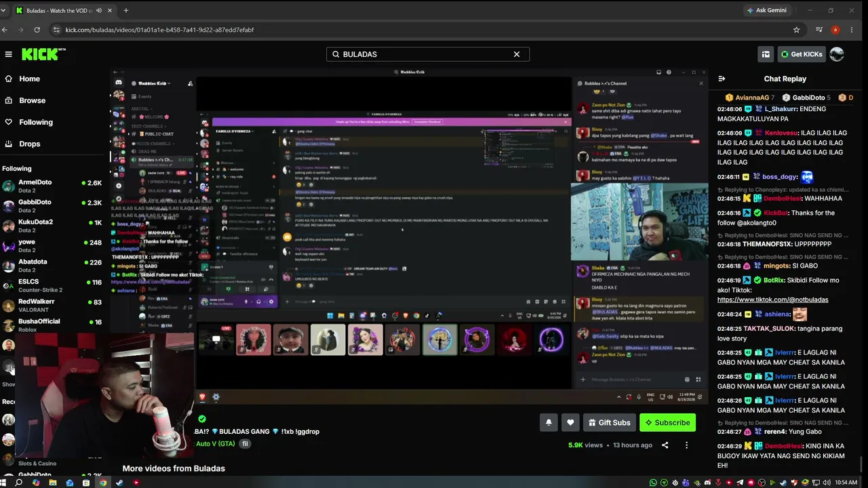
Task: Open the Kick store icon beside Get KICKs
Action: pyautogui.click(x=766, y=54)
